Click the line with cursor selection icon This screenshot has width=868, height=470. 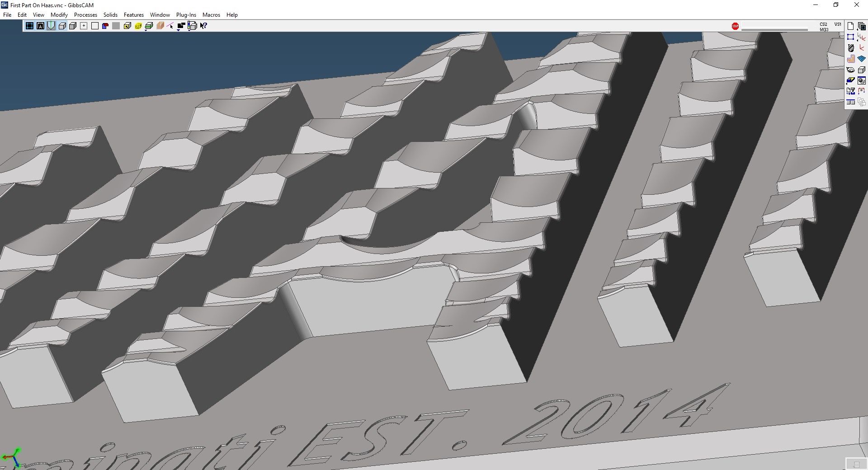(x=170, y=26)
